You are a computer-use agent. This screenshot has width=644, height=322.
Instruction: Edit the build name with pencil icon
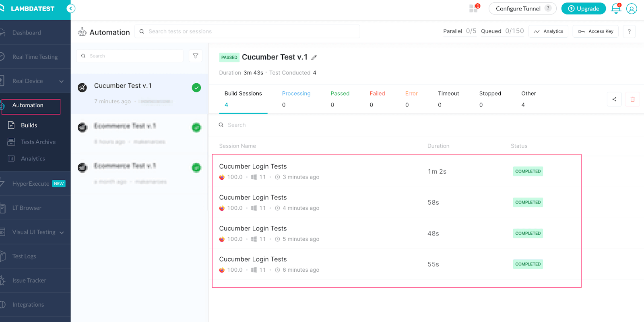(314, 57)
